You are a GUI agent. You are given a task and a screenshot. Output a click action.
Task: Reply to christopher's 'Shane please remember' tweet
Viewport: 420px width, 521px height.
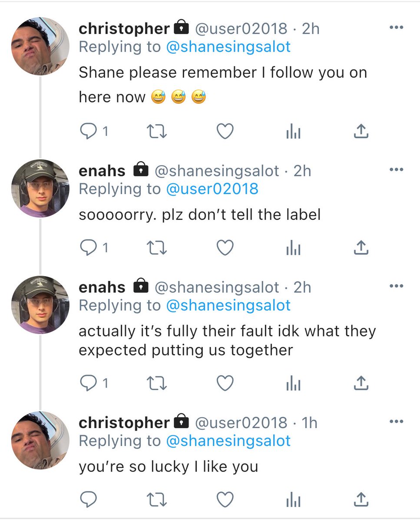89,131
